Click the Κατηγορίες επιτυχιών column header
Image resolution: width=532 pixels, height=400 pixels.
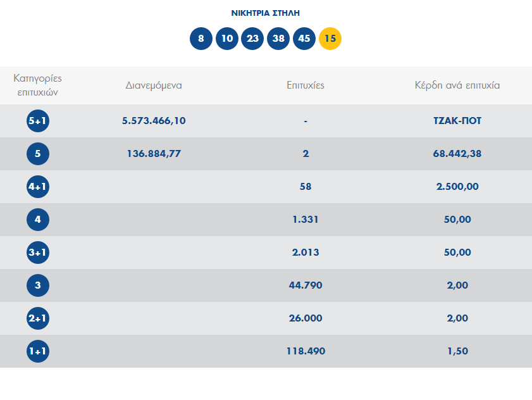coord(38,85)
